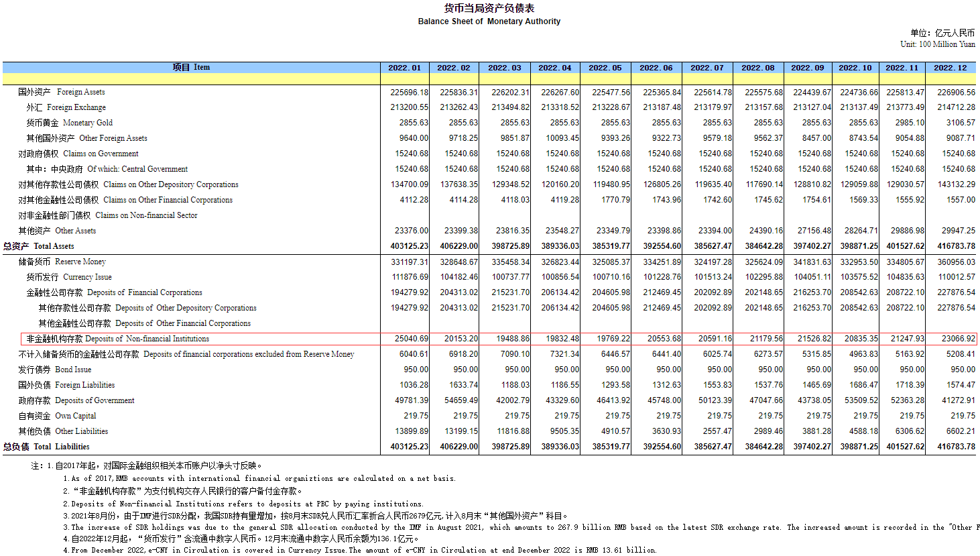Screen dimensions: 980x556
Task: Select Other Liabilities value 6602.21
Action: point(961,432)
